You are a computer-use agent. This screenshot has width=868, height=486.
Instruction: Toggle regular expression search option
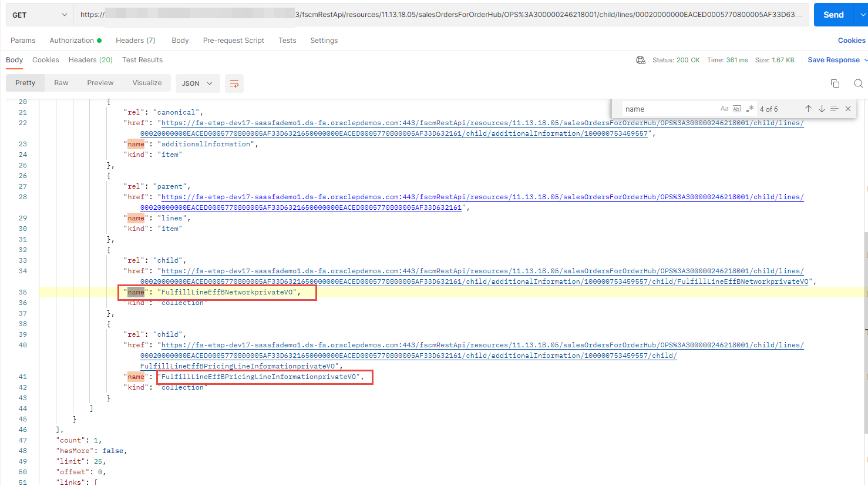tap(750, 109)
